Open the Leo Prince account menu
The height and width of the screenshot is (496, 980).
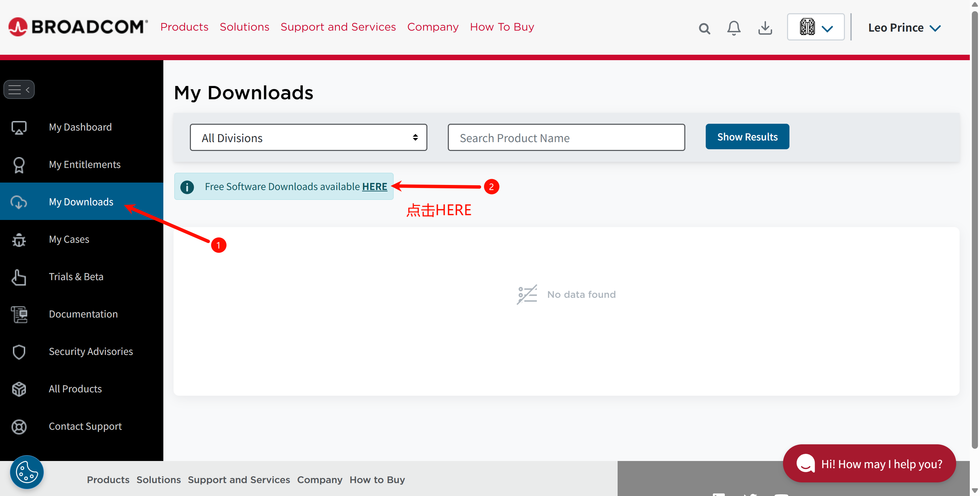click(905, 27)
